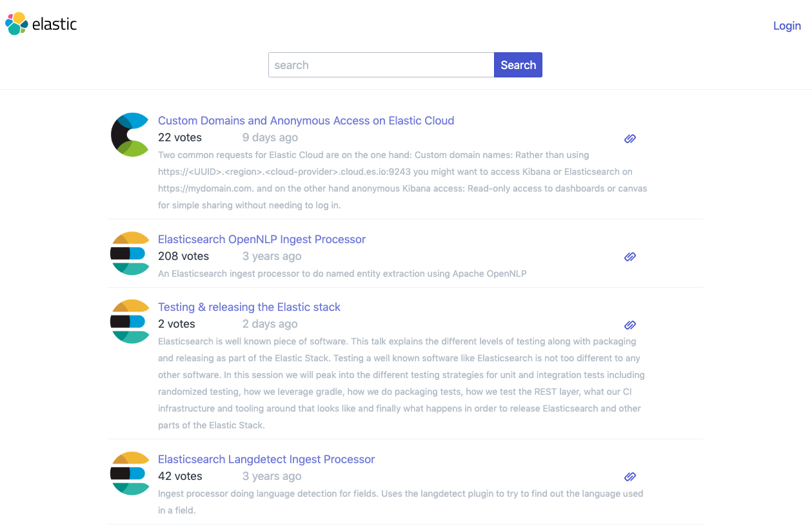Open Elasticsearch OpenNLP Ingest Processor link

(x=262, y=239)
